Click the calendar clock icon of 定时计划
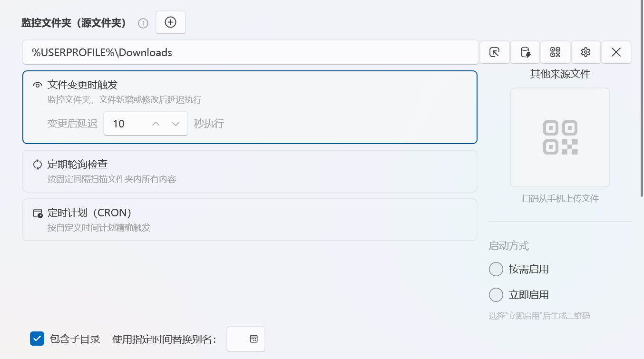Viewport: 644px width, 359px height. 38,213
